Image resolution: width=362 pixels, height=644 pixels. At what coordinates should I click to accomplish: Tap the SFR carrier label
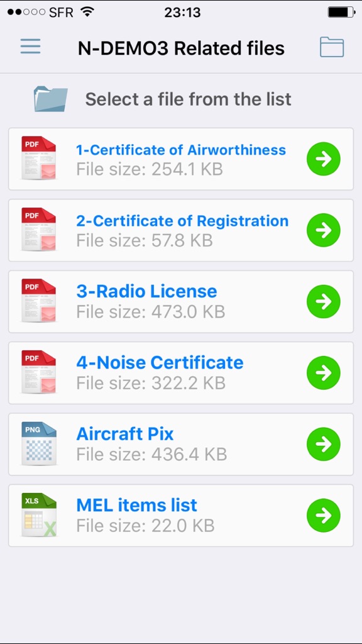(61, 13)
